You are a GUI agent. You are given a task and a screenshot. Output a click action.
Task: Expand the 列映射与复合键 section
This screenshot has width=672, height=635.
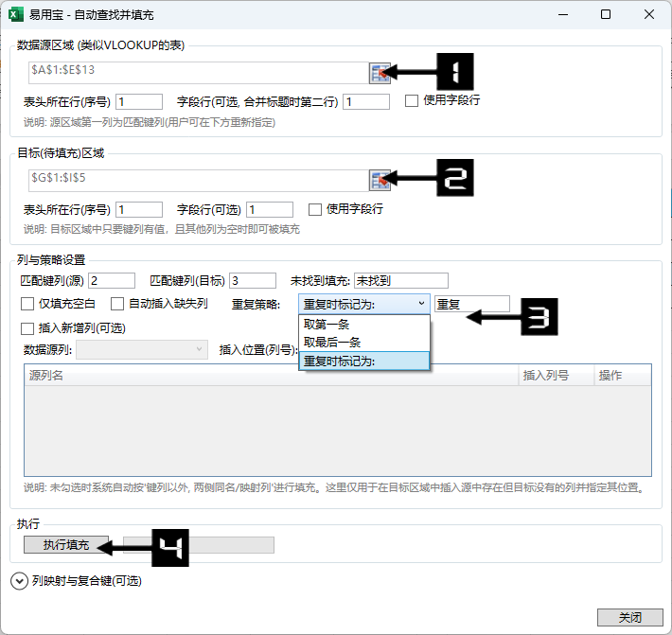[19, 581]
